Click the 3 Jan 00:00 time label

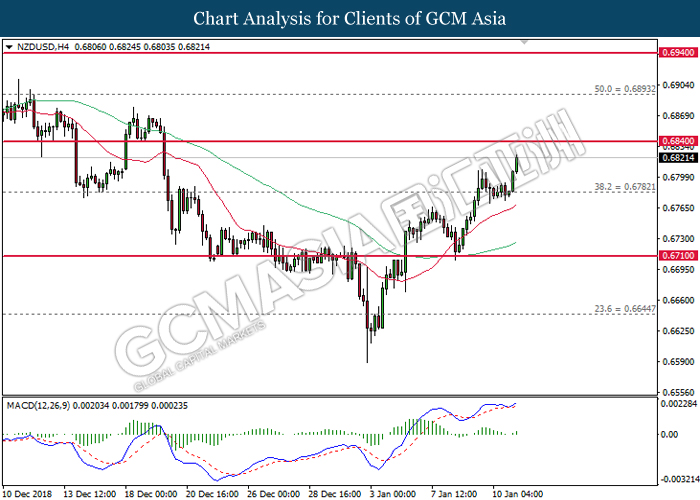point(393,494)
